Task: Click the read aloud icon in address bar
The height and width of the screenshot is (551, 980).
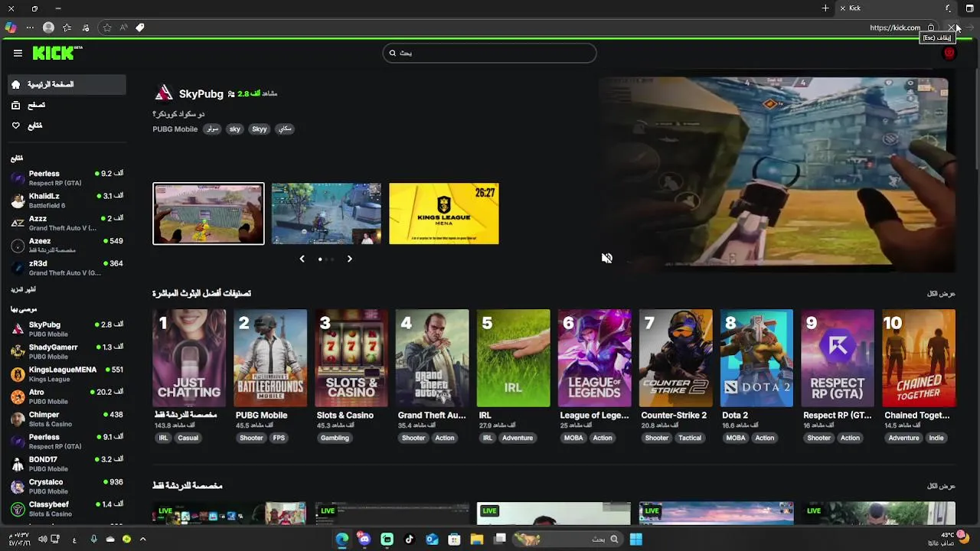Action: pyautogui.click(x=123, y=28)
